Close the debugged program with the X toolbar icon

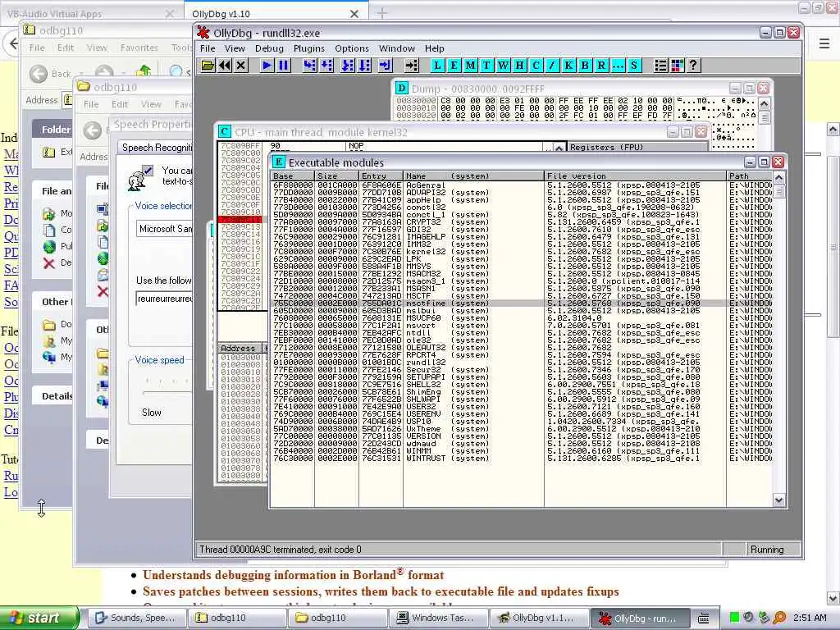point(241,66)
